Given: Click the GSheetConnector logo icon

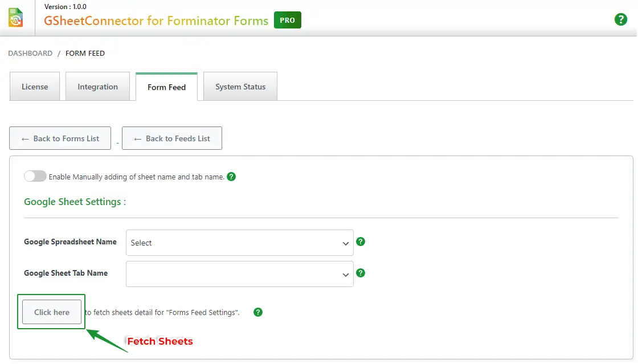Looking at the screenshot, I should 15,18.
